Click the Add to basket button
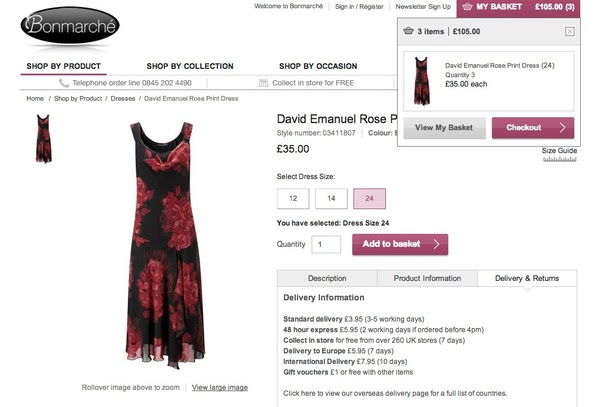The height and width of the screenshot is (407, 615). (x=400, y=244)
